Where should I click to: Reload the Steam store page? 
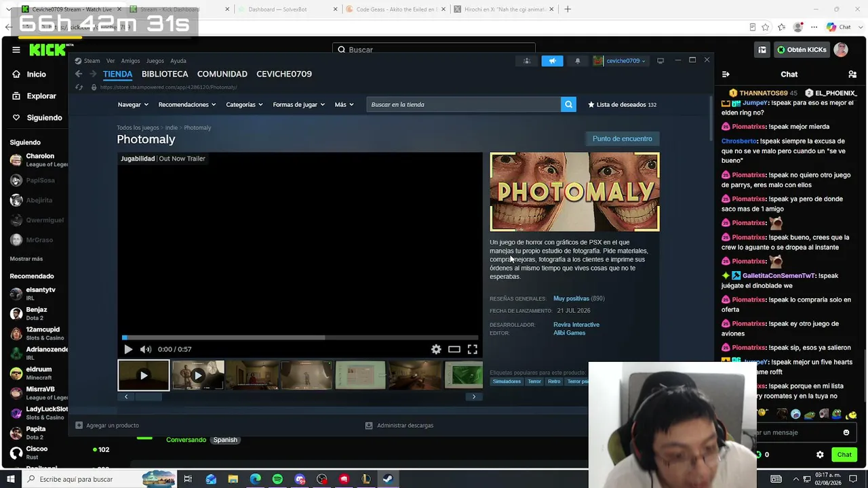pyautogui.click(x=79, y=87)
